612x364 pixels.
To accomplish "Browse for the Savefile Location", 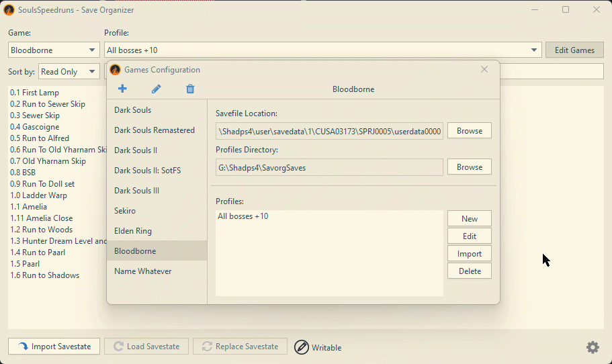I will [469, 131].
